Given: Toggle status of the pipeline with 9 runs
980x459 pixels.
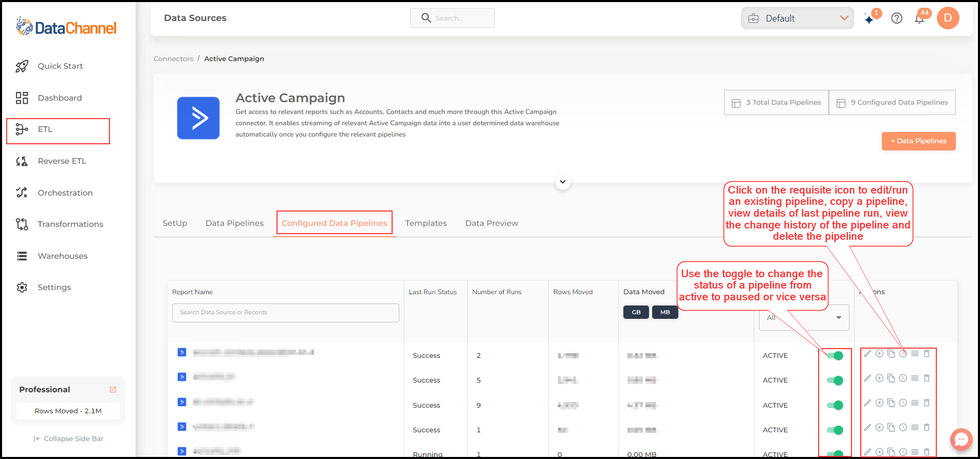Looking at the screenshot, I should (x=835, y=405).
